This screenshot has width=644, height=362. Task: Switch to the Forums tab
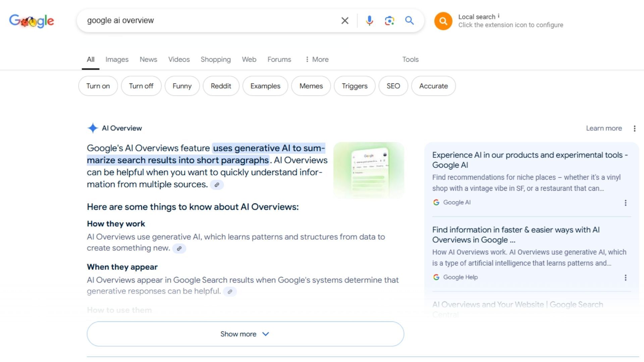[279, 59]
